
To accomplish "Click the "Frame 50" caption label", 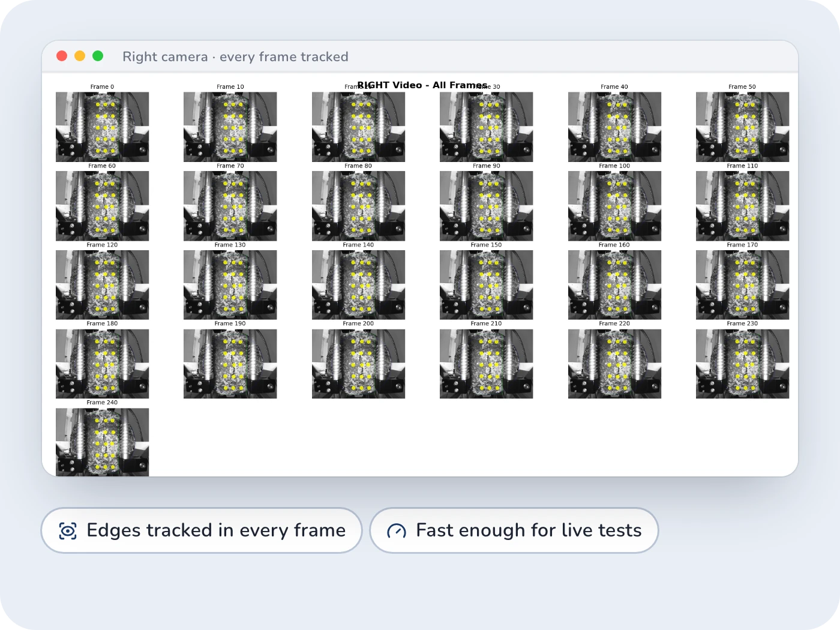I will pos(742,87).
